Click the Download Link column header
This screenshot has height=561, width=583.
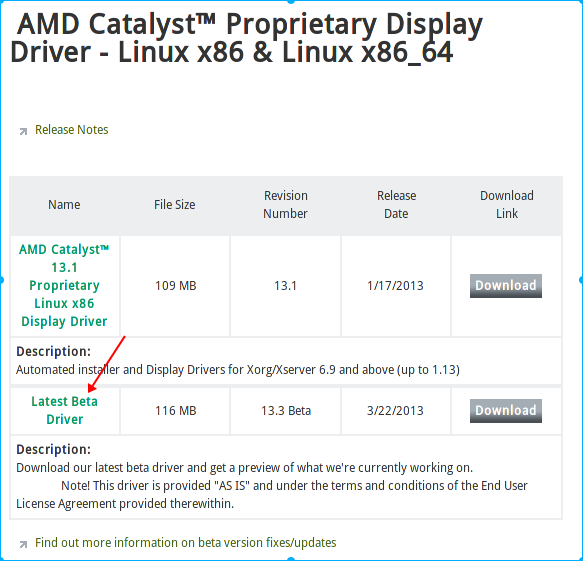506,204
